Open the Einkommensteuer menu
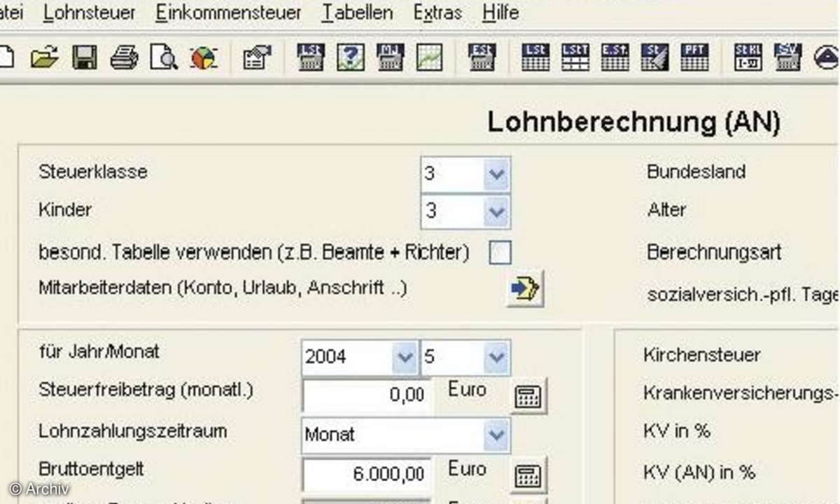Viewport: 840px width, 504px height. tap(228, 12)
